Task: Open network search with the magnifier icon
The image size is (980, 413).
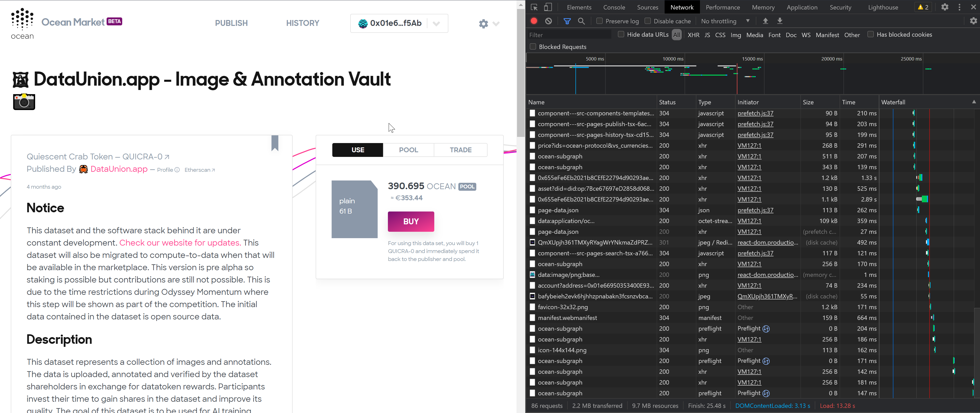Action: click(581, 21)
